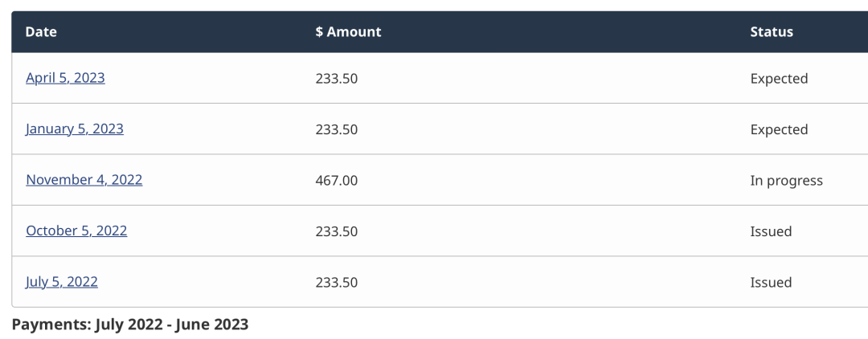This screenshot has height=339, width=868.
Task: Click the 467.00 amount cell
Action: 337,181
